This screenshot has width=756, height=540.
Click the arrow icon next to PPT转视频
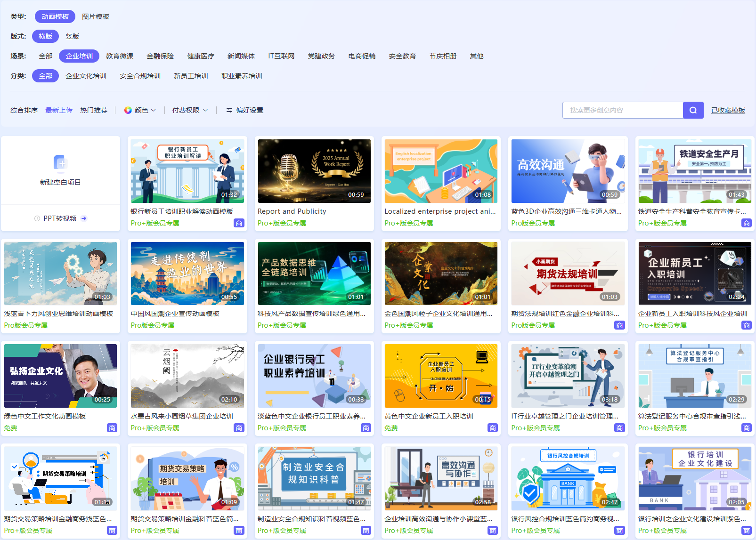[84, 218]
